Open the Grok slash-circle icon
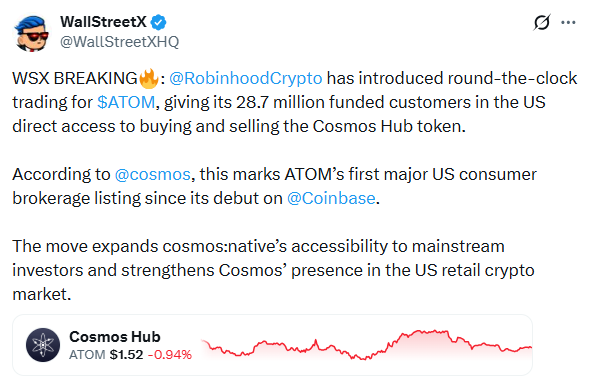Screen dimensions: 589x379 (542, 22)
